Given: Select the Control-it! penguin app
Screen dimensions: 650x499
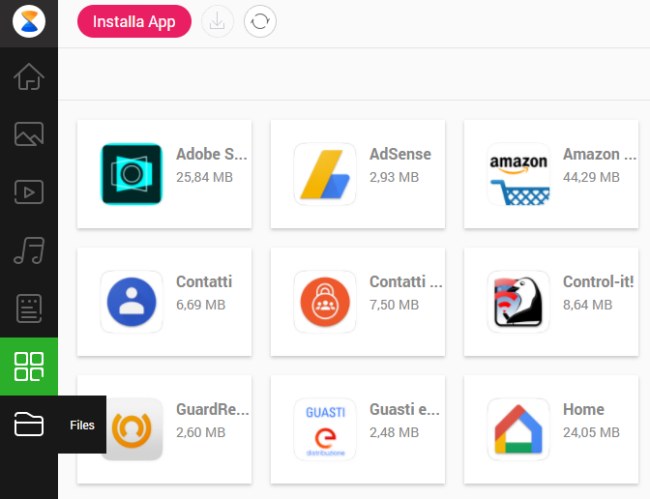Looking at the screenshot, I should tap(551, 302).
